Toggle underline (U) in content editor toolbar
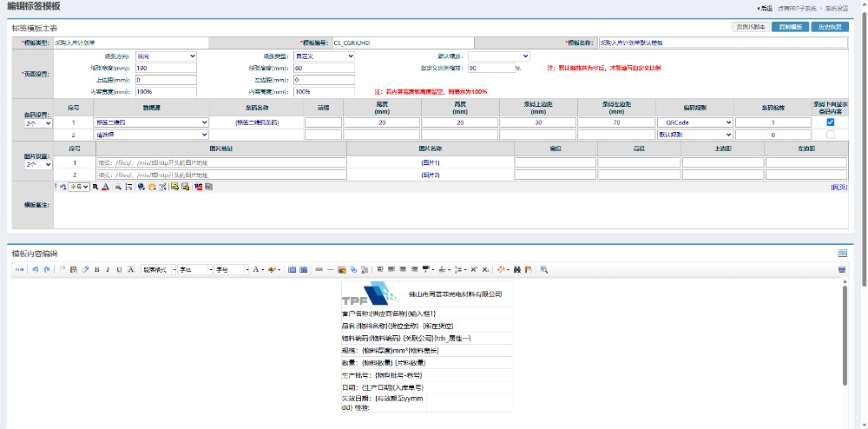868x429 pixels. pyautogui.click(x=119, y=269)
